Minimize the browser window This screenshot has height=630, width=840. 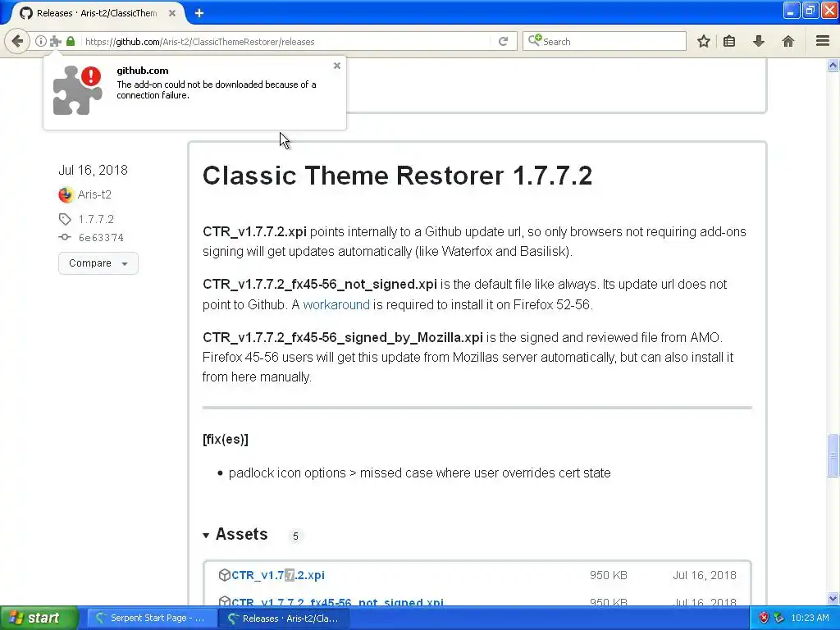pyautogui.click(x=791, y=10)
